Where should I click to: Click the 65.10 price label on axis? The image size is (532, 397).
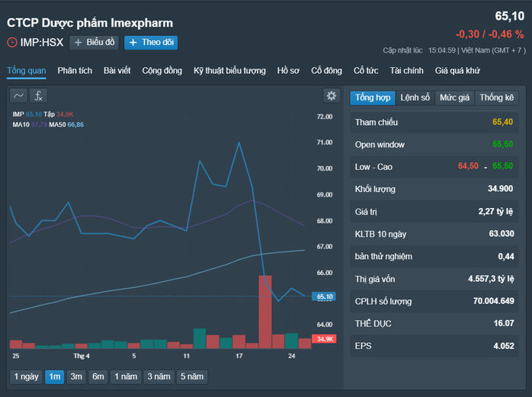[x=324, y=296]
